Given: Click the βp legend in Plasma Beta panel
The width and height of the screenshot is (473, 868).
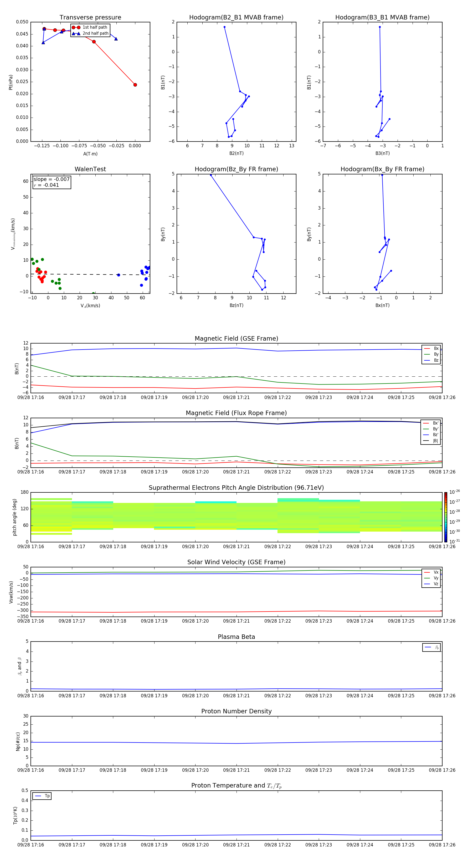Looking at the screenshot, I should (431, 647).
